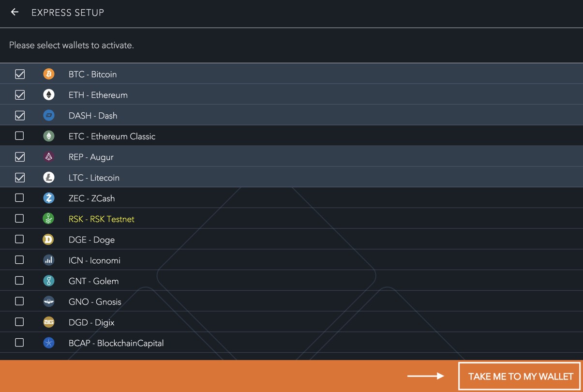
Task: Check the DGD Digix wallet checkbox
Action: [x=19, y=322]
